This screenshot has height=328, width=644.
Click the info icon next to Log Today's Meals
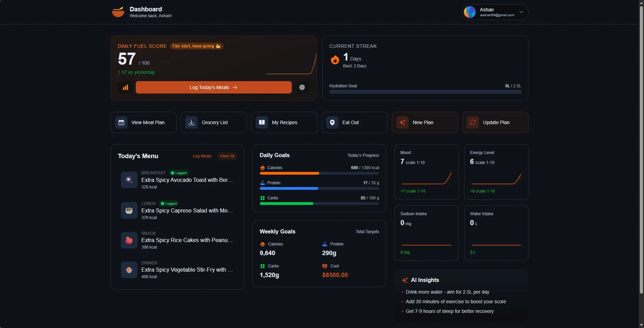click(x=302, y=87)
